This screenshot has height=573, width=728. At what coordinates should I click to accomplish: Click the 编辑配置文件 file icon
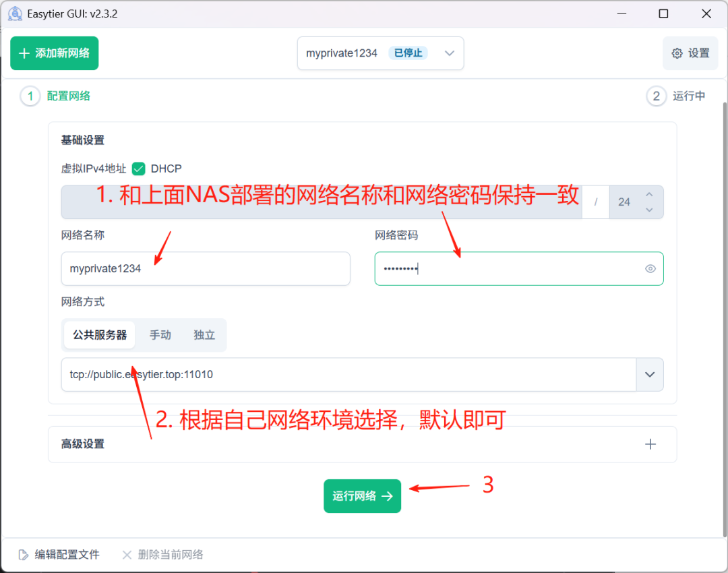pyautogui.click(x=23, y=554)
